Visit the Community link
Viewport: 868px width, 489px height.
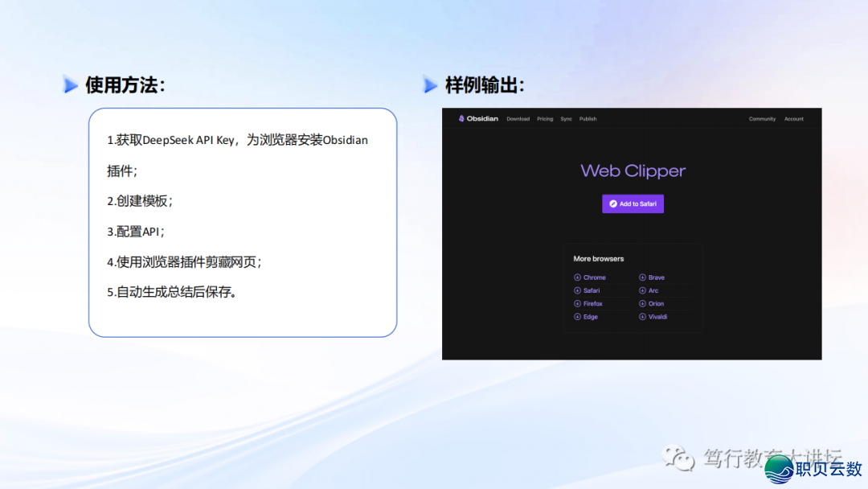(762, 119)
